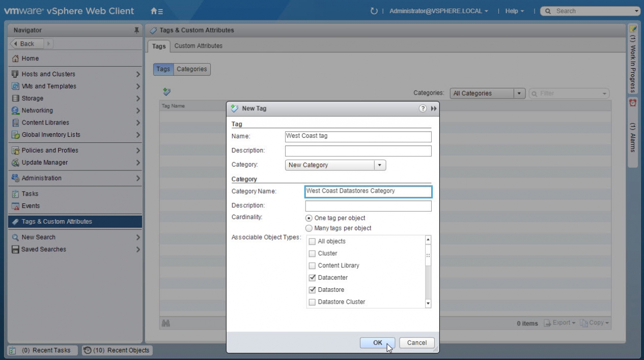Click the object types list scrollbar down arrow

point(428,304)
